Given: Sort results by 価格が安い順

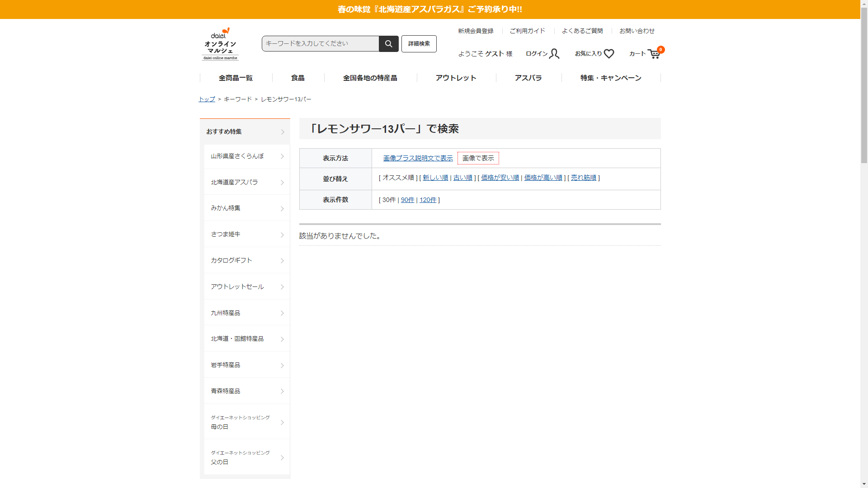Looking at the screenshot, I should click(x=500, y=178).
